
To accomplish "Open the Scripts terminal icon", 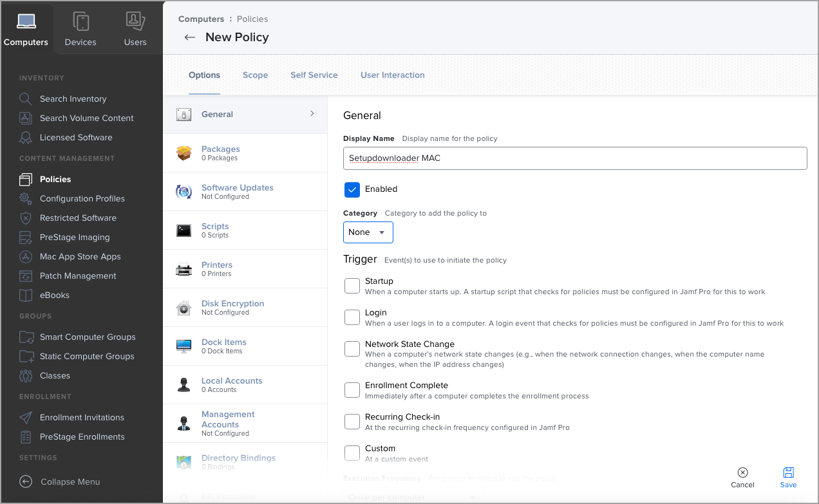I will click(184, 230).
